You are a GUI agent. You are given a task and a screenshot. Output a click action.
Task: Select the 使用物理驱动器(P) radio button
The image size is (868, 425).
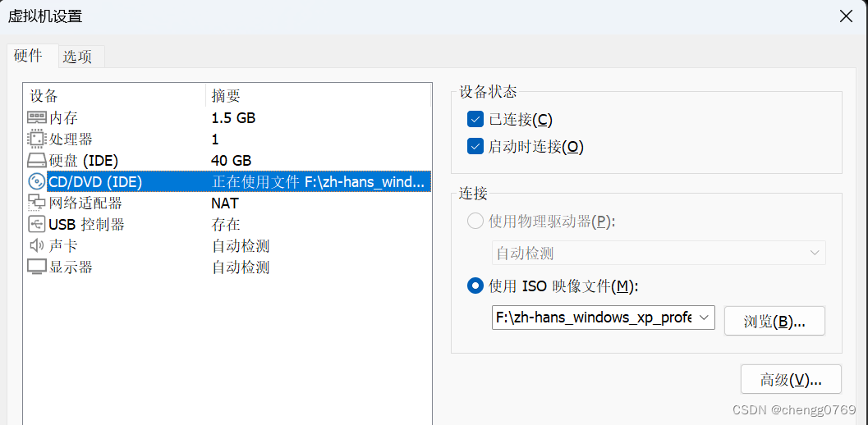point(475,222)
